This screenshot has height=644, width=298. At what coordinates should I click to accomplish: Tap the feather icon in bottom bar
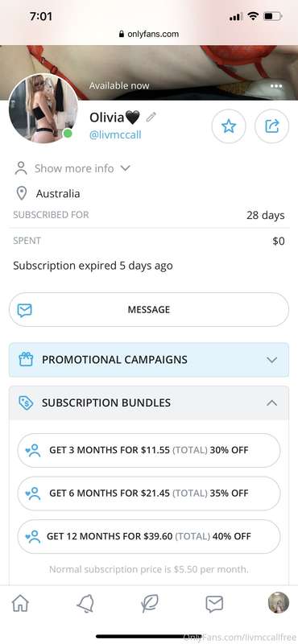[149, 604]
